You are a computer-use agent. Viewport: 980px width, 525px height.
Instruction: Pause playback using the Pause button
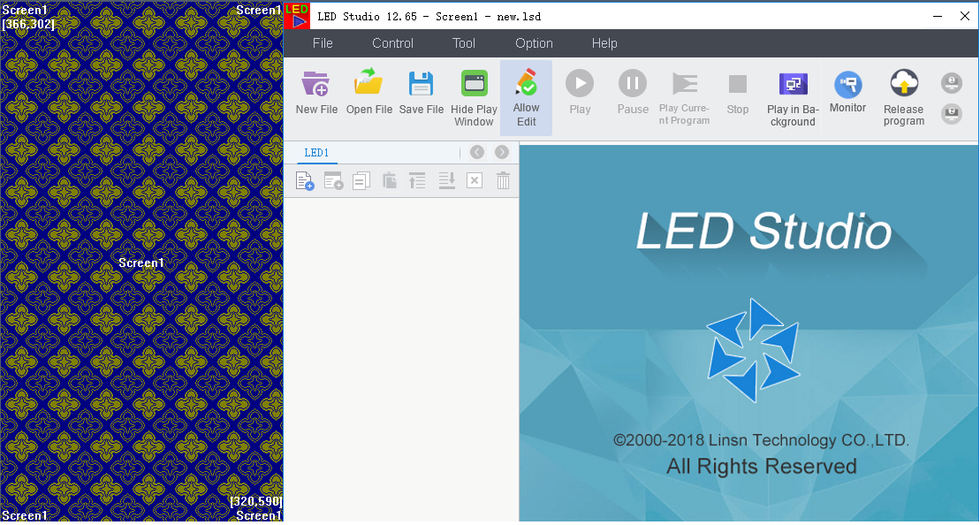click(633, 94)
